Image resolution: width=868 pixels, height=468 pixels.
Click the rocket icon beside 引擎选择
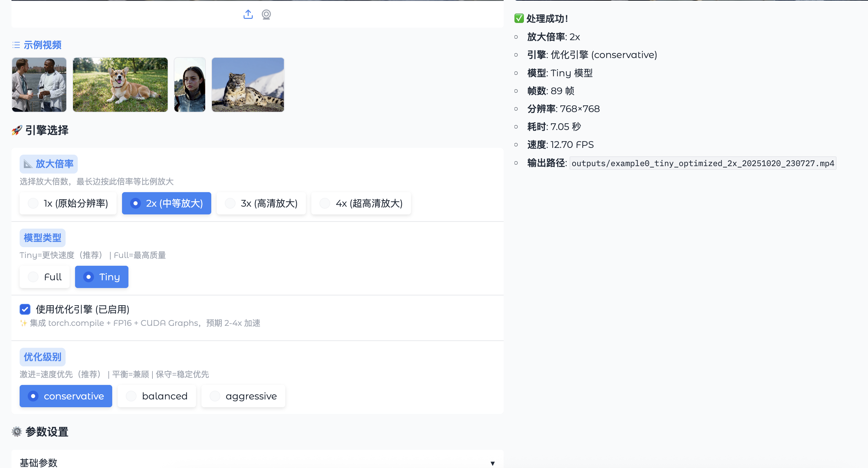[x=17, y=130]
